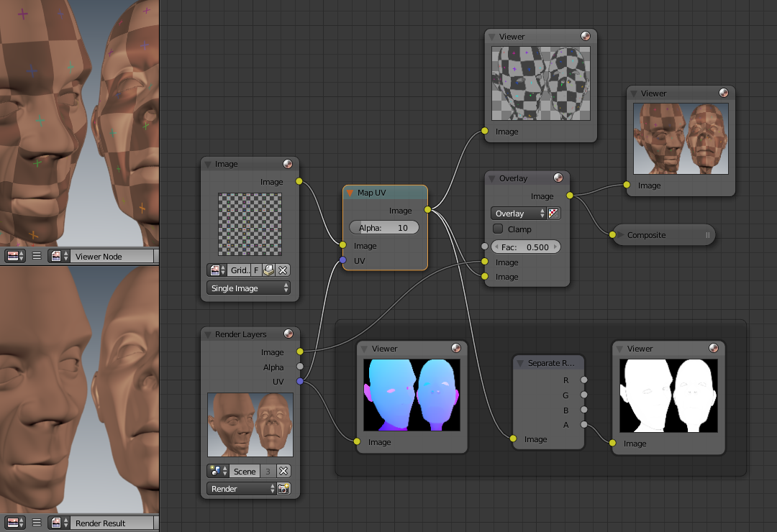Browse images dropdown in Image node
This screenshot has height=532, width=777.
[217, 270]
